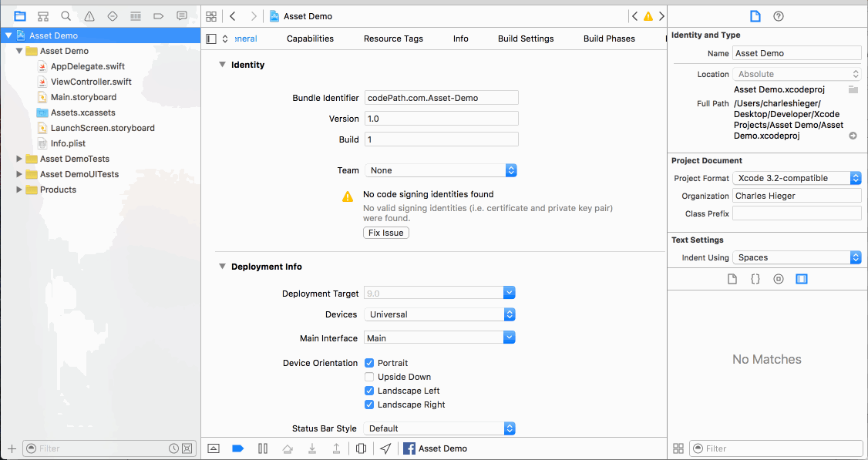Toggle the project and targets list sidebar
The height and width of the screenshot is (460, 868).
point(211,39)
